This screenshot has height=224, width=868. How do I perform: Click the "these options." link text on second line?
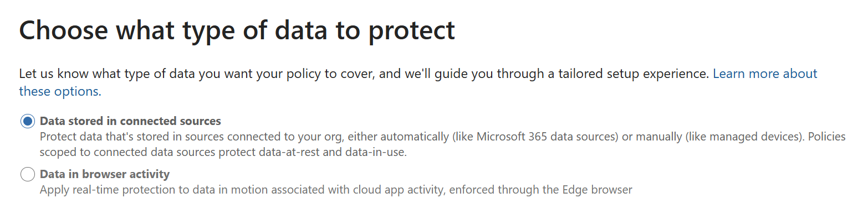(60, 91)
